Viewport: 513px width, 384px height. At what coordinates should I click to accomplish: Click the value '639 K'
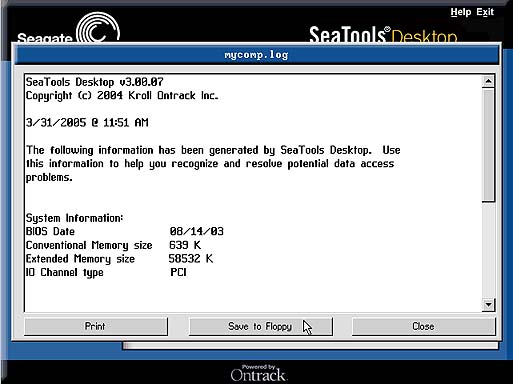click(x=185, y=245)
